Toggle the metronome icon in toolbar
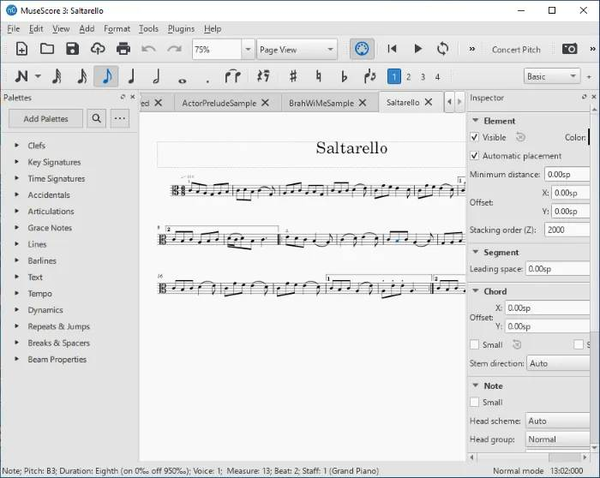Screen dimensions: 600x478 361,48
